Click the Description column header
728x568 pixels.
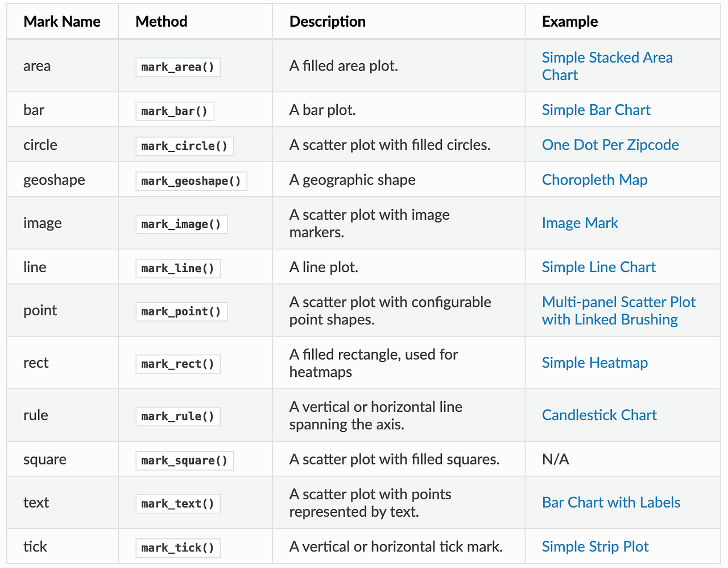point(327,22)
